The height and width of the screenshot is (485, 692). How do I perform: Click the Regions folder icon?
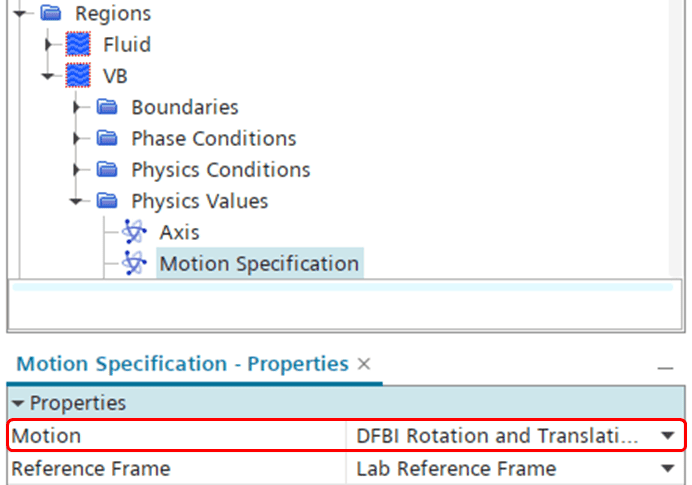point(51,14)
